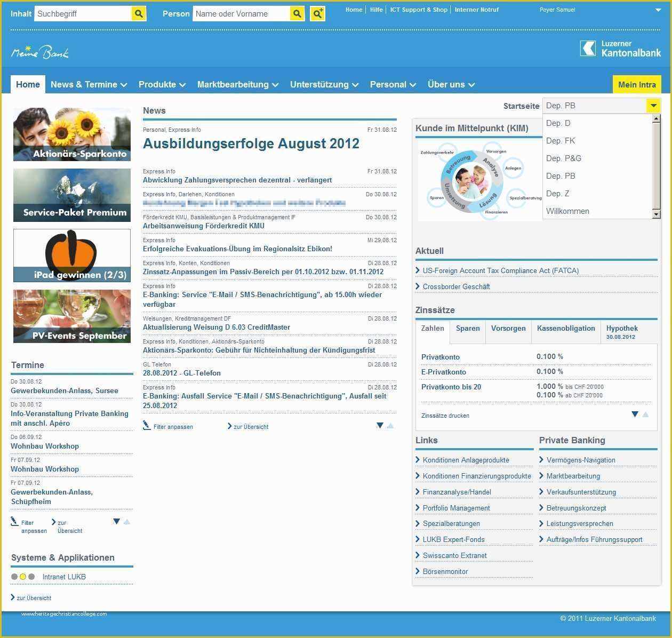672x638 pixels.
Task: Open the Startseite dropdown yellow arrow
Action: click(x=653, y=106)
